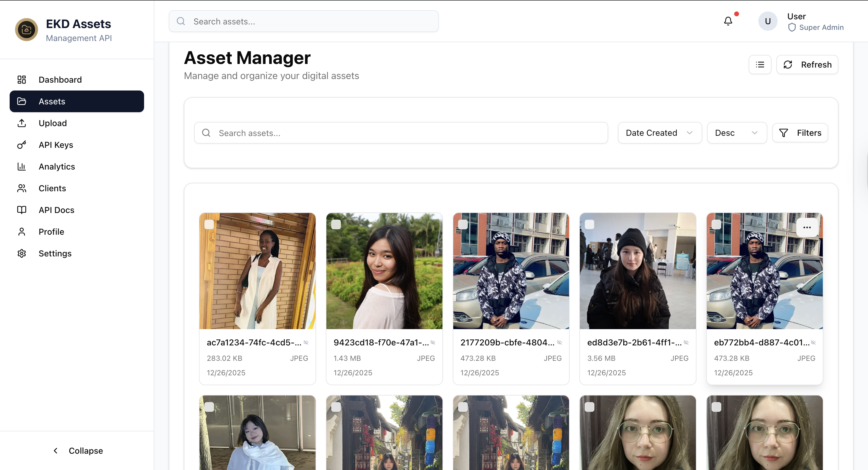
Task: Click the user avatar circle
Action: (768, 21)
